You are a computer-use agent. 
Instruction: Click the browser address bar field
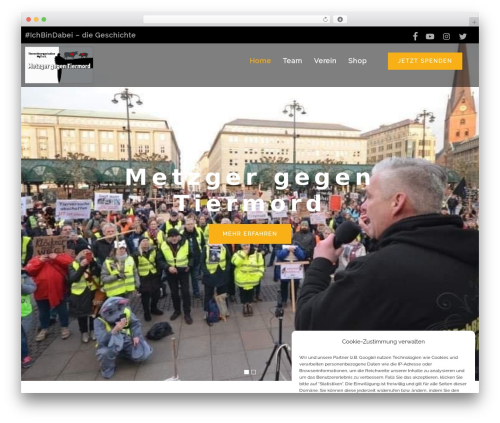[x=237, y=19]
